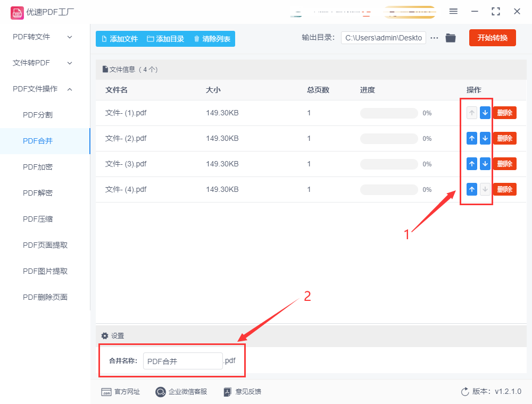Click the output directory path field
This screenshot has width=532, height=404.
coord(384,38)
